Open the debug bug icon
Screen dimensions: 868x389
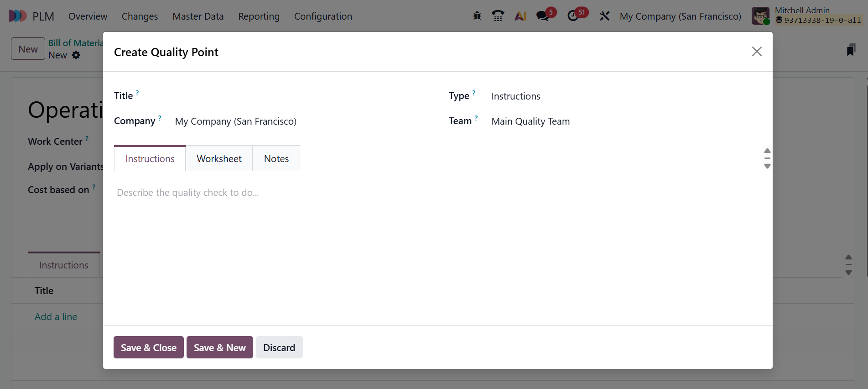point(477,16)
